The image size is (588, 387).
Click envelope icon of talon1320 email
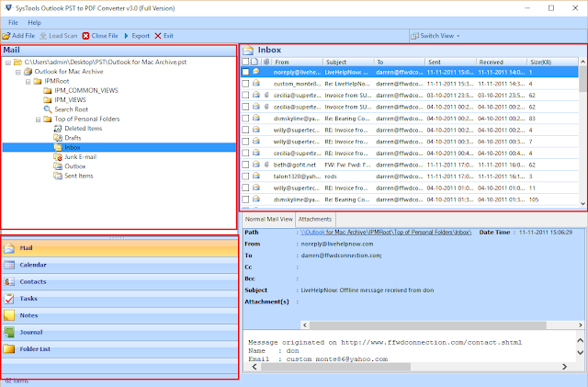(x=256, y=176)
